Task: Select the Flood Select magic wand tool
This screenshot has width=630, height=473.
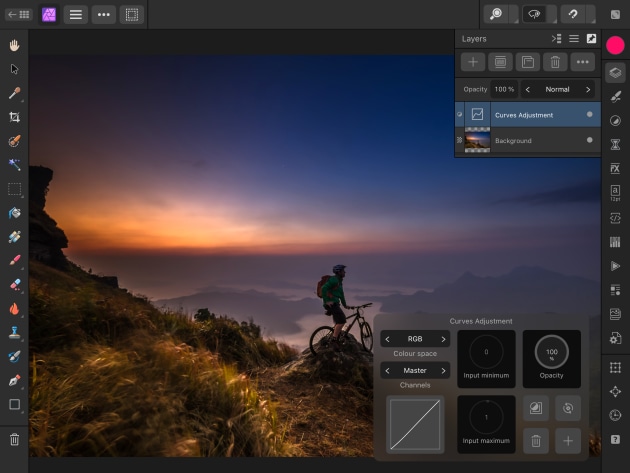Action: (14, 165)
